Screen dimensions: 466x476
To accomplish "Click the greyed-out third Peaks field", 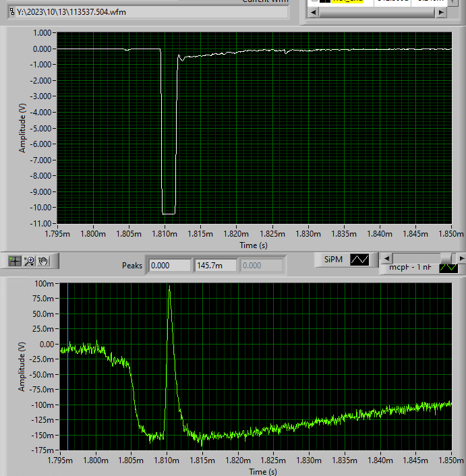I will 261,266.
